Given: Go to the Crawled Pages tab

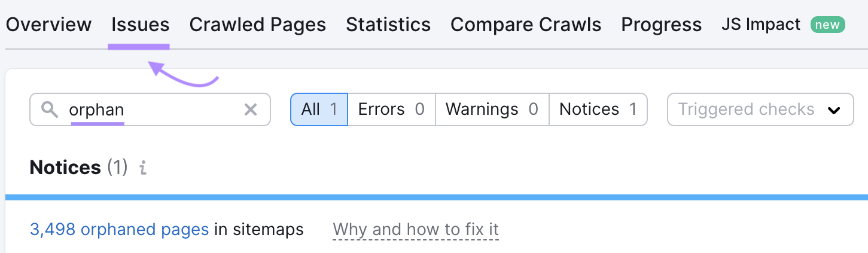Looking at the screenshot, I should [257, 25].
